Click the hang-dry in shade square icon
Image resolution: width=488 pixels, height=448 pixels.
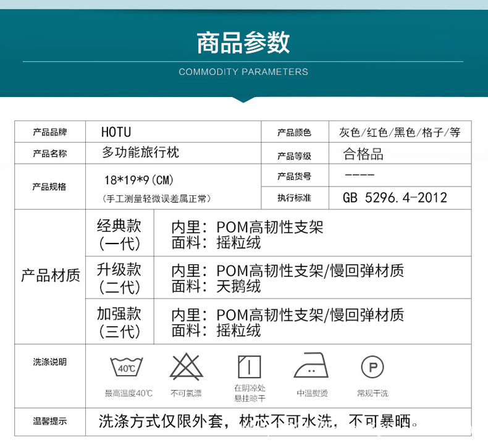[x=250, y=367]
